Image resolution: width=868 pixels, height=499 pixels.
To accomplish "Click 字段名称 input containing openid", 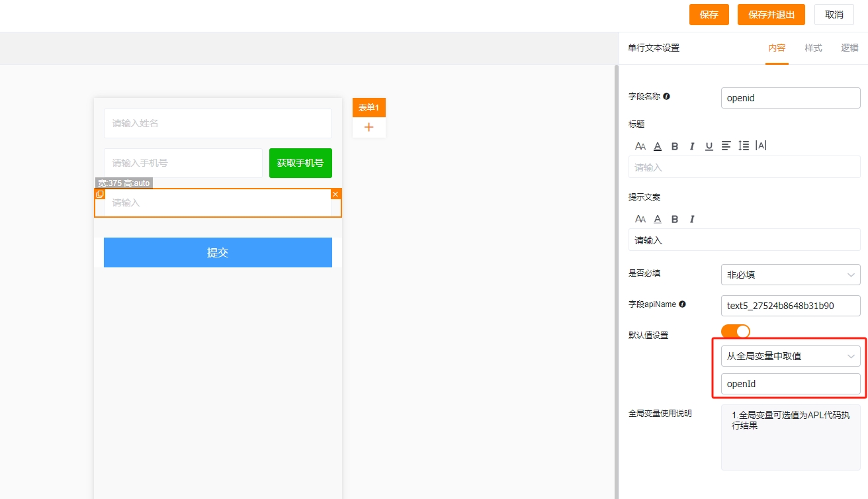I will pos(791,98).
